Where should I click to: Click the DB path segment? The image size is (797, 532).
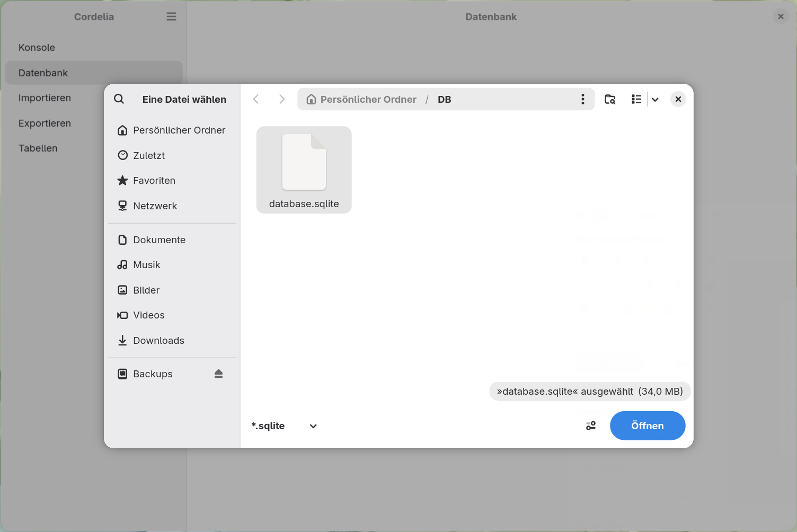point(445,100)
